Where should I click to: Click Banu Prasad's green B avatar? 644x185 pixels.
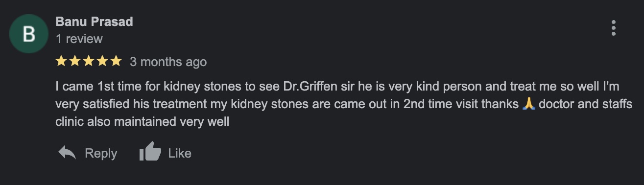[29, 34]
